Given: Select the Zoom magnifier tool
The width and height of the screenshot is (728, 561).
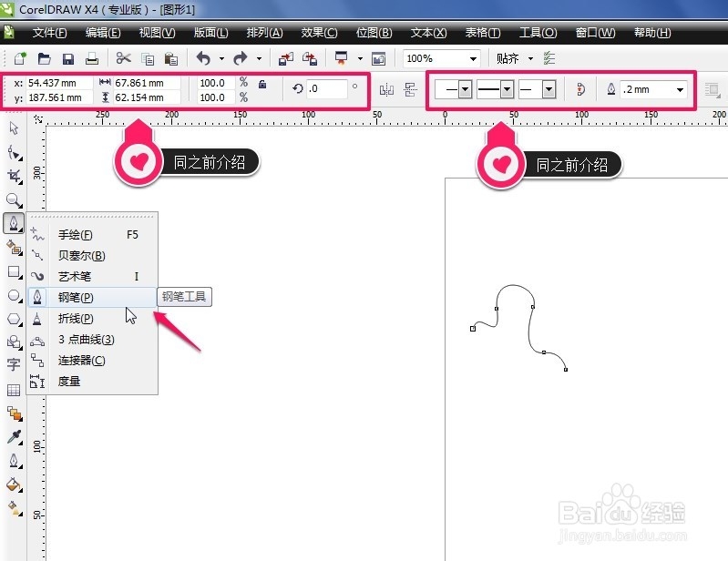Looking at the screenshot, I should 14,200.
